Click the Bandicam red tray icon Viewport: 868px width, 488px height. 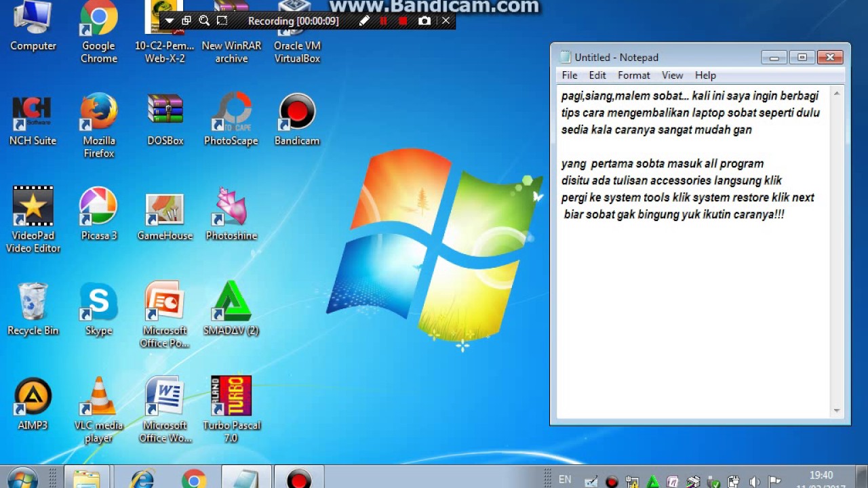click(612, 482)
